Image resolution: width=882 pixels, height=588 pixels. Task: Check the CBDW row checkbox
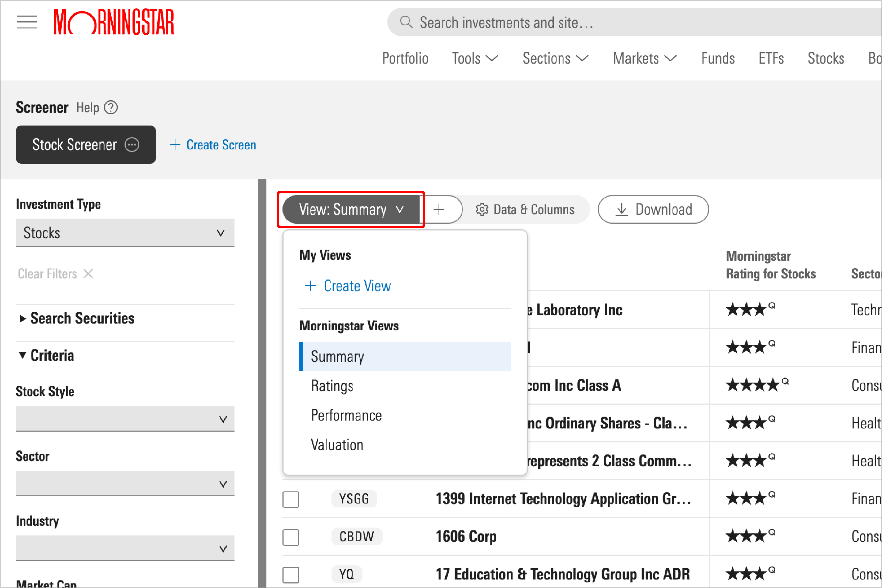coord(291,537)
